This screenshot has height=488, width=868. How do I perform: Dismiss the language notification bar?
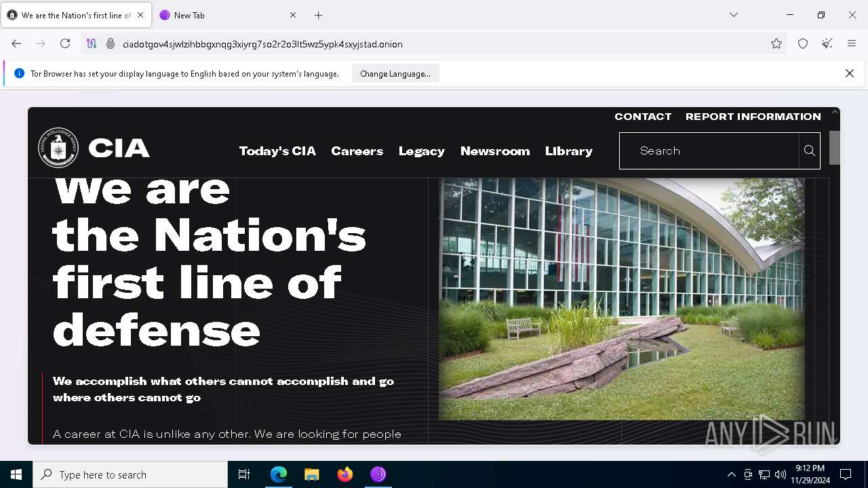tap(849, 73)
